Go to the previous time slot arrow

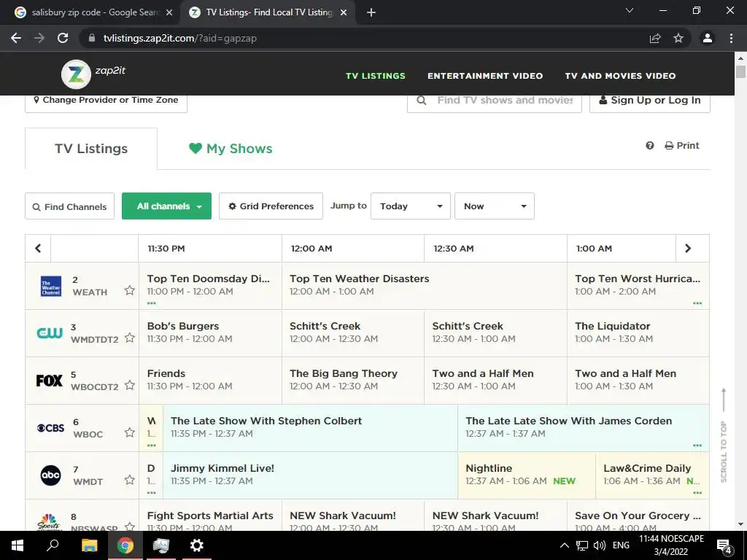(38, 248)
